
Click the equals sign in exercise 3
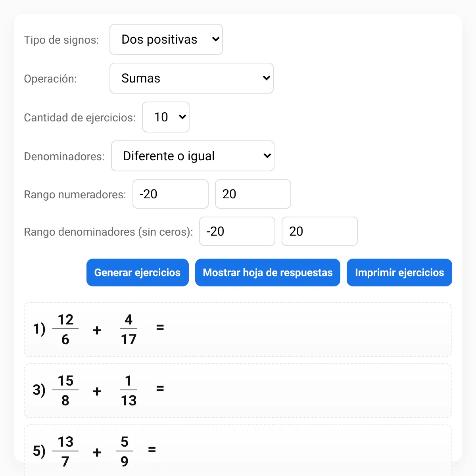point(160,389)
